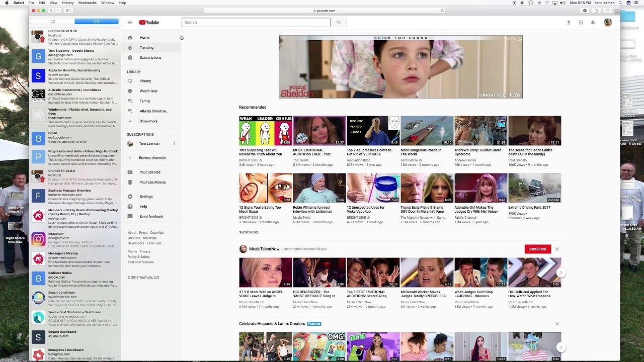Viewport: 644px width, 362px height.
Task: Go to Home in the sidebar
Action: click(151, 37)
